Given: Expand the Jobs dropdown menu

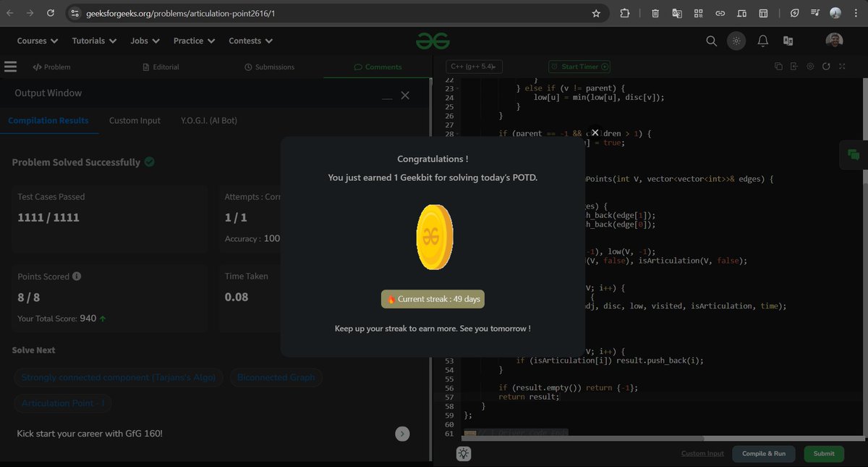Looking at the screenshot, I should tap(145, 41).
